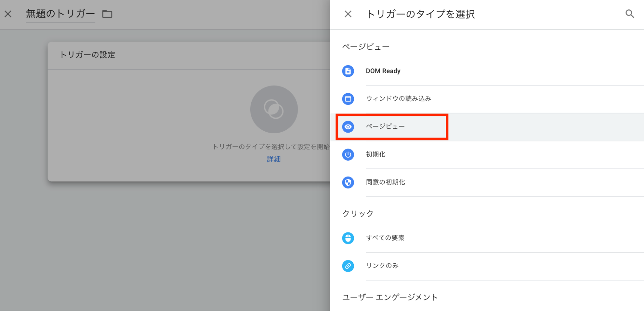
Task: Click the folder icon beside 無題のトリガー
Action: coord(107,14)
